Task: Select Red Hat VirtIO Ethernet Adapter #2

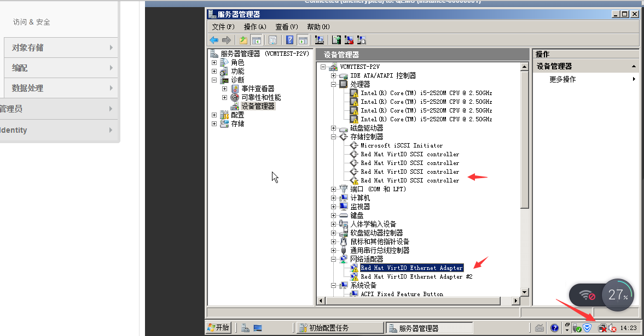Action: [x=416, y=277]
